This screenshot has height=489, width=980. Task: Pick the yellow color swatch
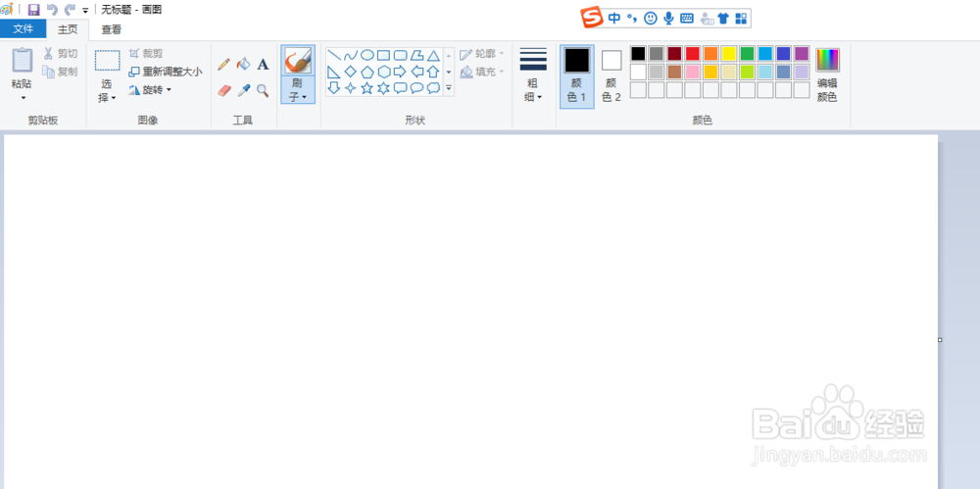point(729,54)
